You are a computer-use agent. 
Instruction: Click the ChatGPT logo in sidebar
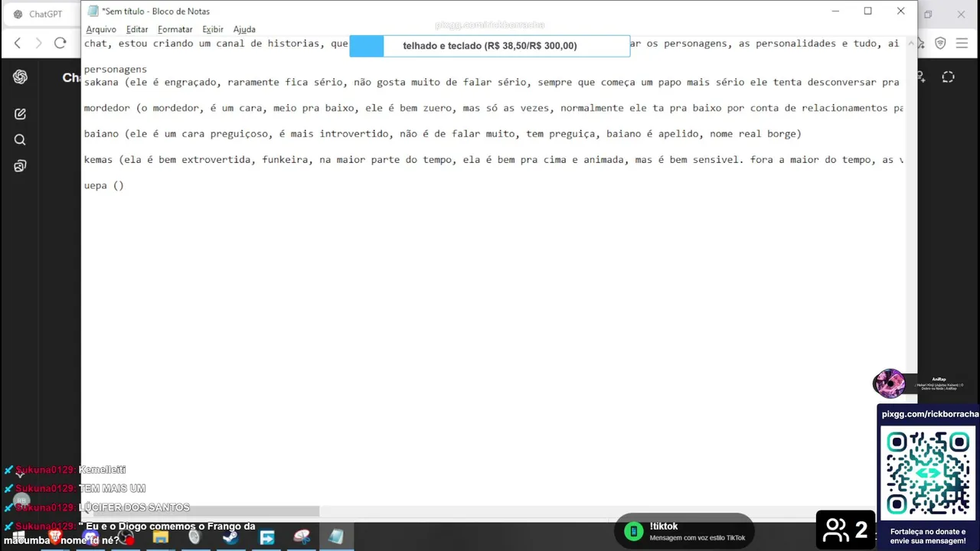(20, 77)
